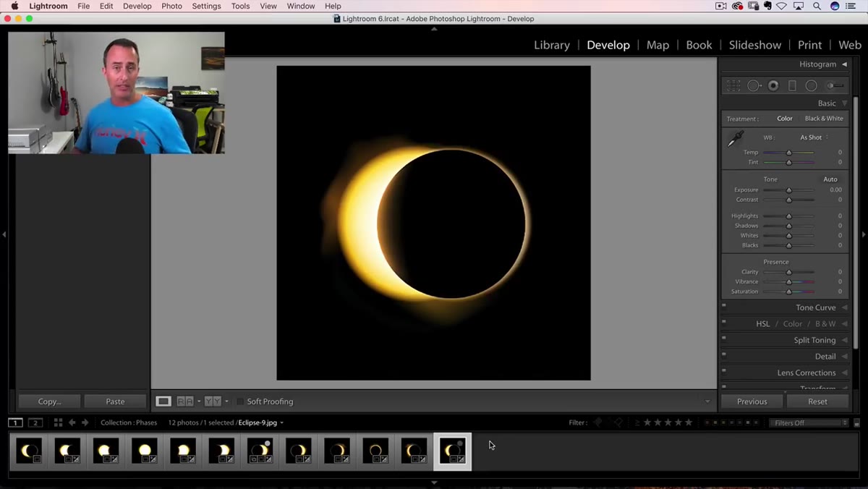The height and width of the screenshot is (489, 868).
Task: Show main window display 1
Action: (15, 422)
